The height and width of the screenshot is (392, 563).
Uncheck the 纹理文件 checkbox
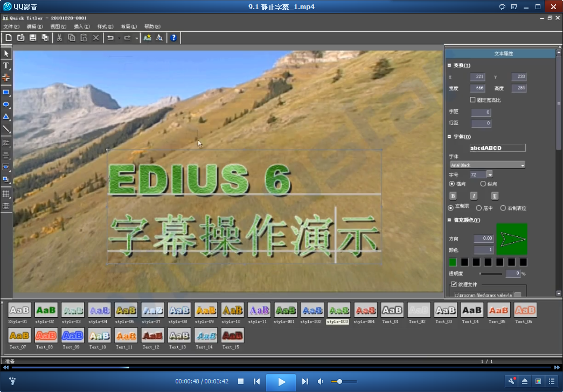(x=454, y=284)
